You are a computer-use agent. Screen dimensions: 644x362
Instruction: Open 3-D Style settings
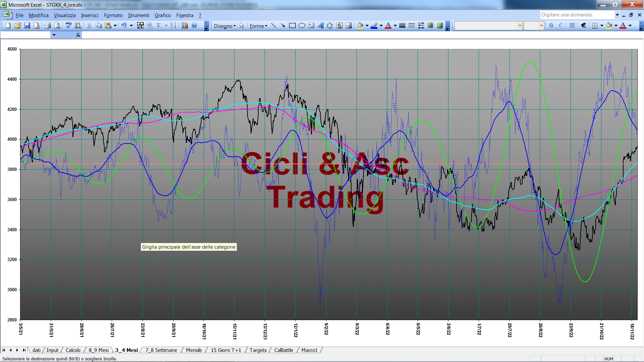pyautogui.click(x=440, y=25)
